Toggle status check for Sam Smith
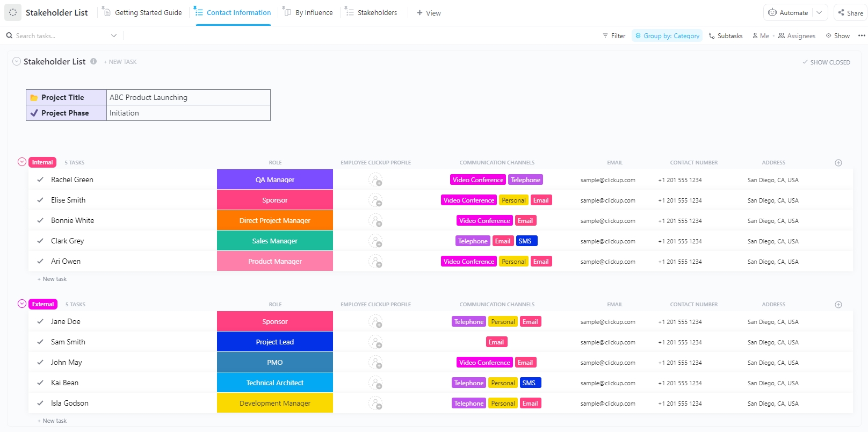The width and height of the screenshot is (868, 432). click(40, 342)
